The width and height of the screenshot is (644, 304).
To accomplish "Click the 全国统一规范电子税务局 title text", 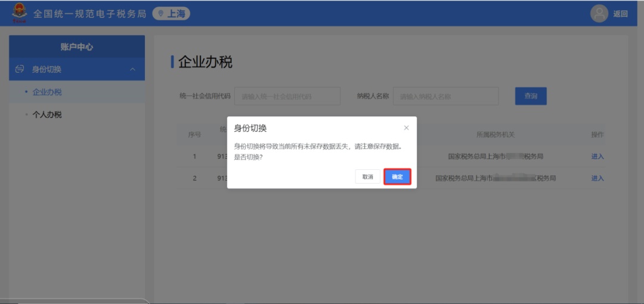I will pyautogui.click(x=89, y=14).
